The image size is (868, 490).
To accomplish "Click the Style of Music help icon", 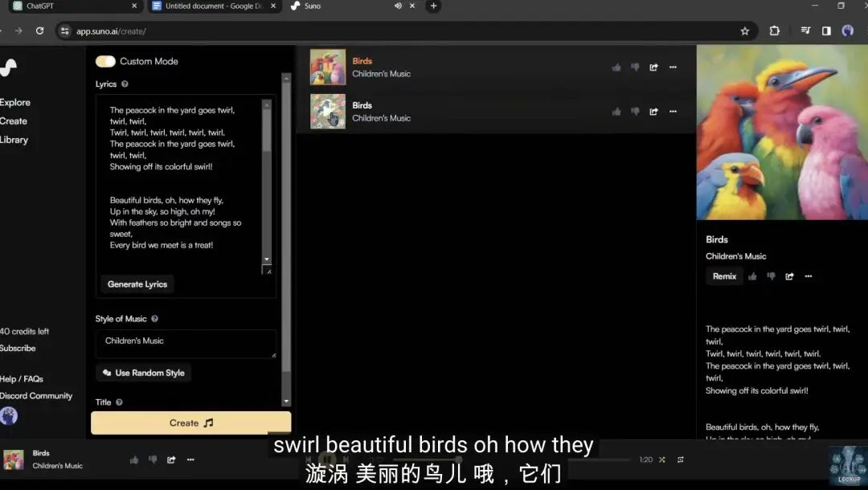I will (154, 319).
